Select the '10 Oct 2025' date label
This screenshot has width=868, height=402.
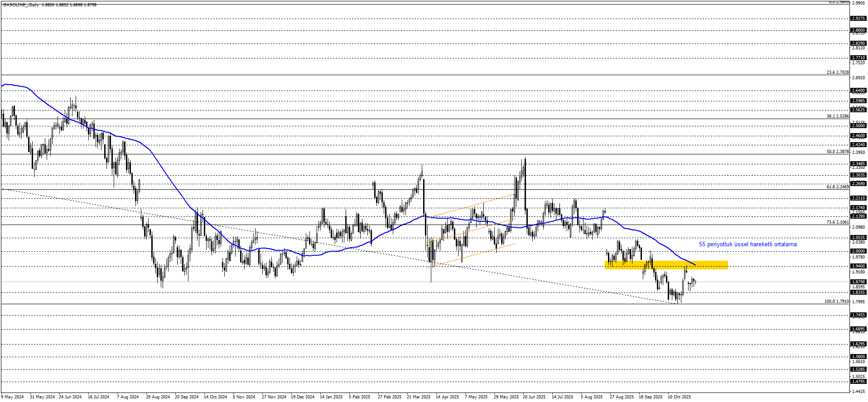click(x=680, y=397)
